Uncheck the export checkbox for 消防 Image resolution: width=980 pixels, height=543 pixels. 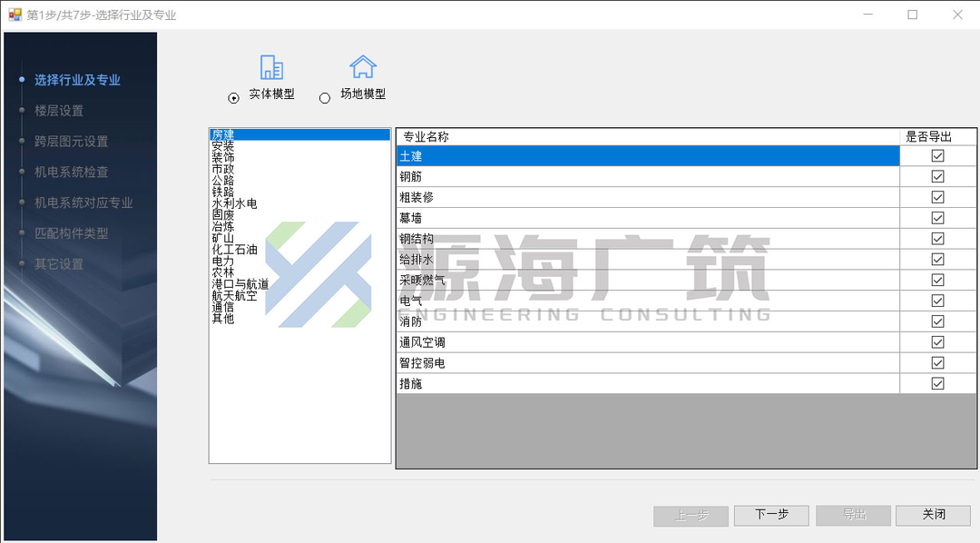[937, 321]
